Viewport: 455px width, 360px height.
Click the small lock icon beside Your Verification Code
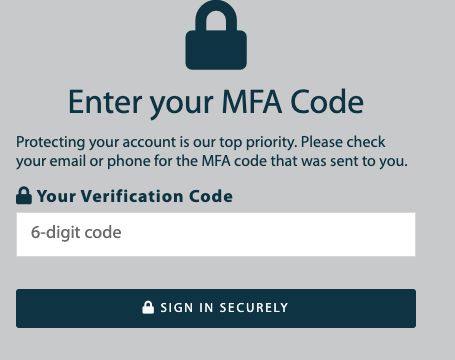pyautogui.click(x=24, y=195)
